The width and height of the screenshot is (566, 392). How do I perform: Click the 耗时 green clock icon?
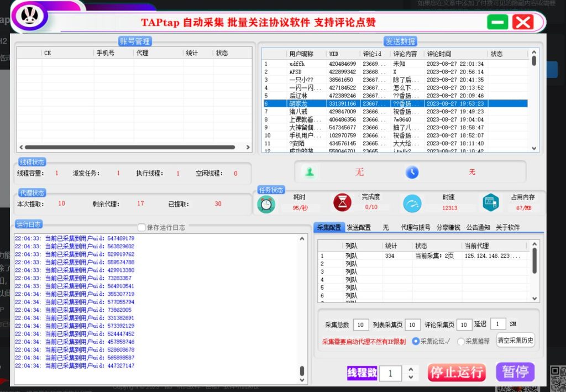(266, 204)
